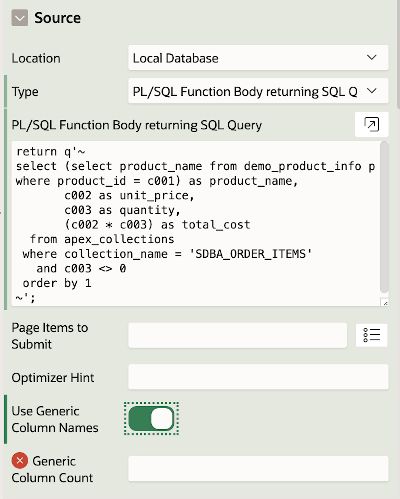Open the Location dropdown showing Local Database
400x499 pixels.
click(258, 58)
